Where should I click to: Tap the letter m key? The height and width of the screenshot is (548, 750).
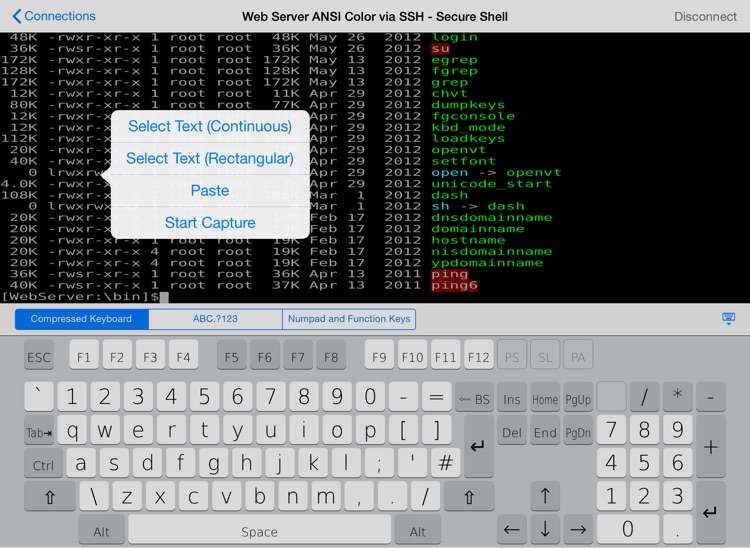(x=326, y=496)
